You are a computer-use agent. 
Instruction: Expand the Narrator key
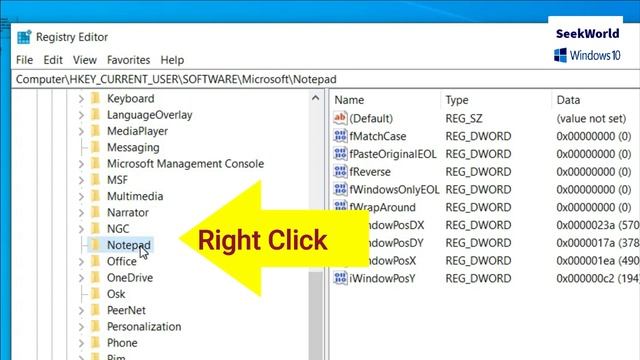[x=81, y=213]
